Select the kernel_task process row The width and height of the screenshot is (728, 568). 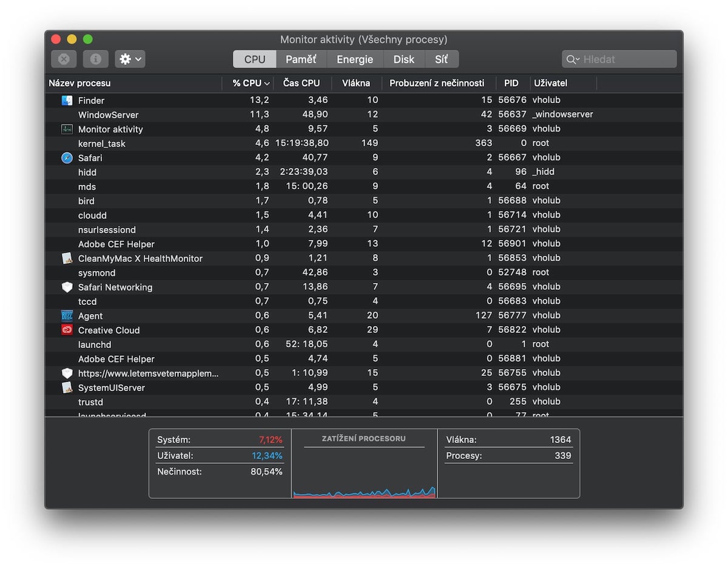[x=364, y=144]
